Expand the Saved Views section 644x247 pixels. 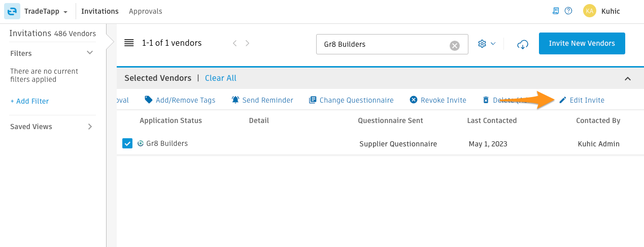coord(51,127)
